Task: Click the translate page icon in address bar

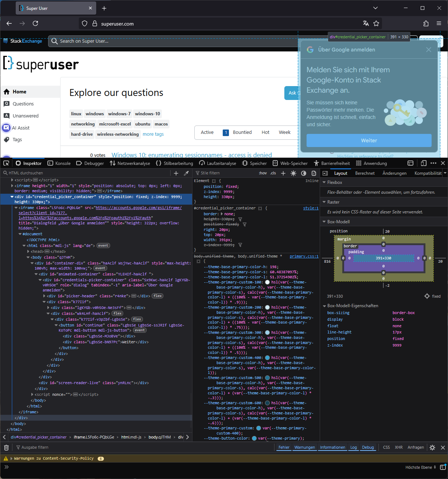Action: [x=366, y=23]
